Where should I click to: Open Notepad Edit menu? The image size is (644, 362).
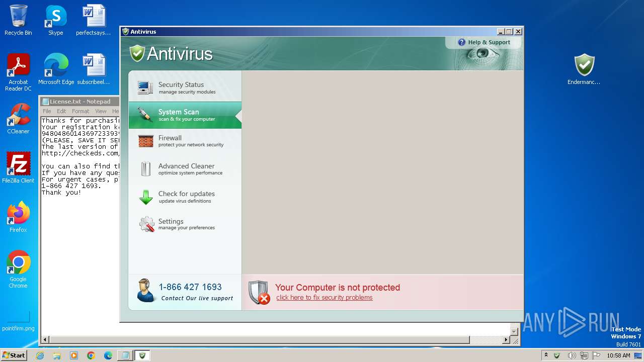coord(61,111)
